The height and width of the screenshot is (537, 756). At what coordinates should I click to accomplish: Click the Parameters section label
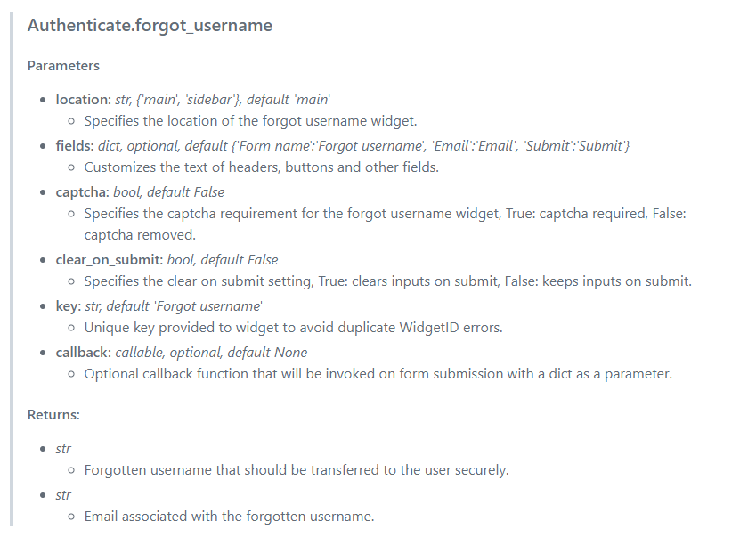pos(63,66)
